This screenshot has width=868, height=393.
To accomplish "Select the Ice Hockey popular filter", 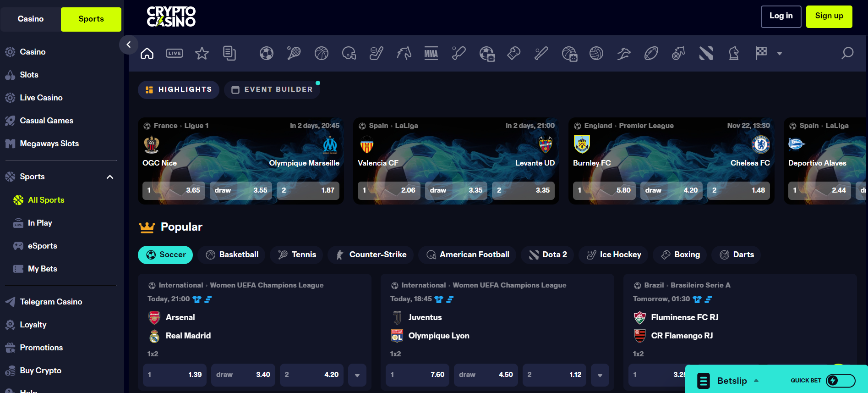I will point(613,255).
